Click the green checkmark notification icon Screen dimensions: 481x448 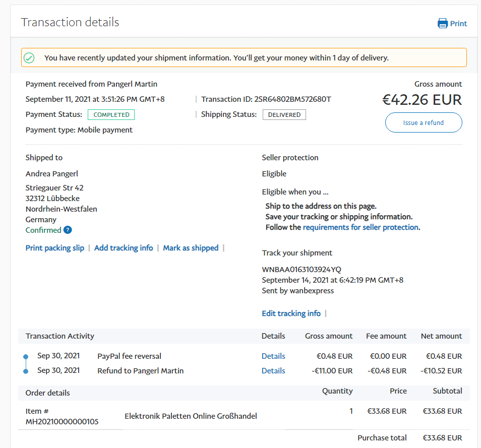(29, 58)
